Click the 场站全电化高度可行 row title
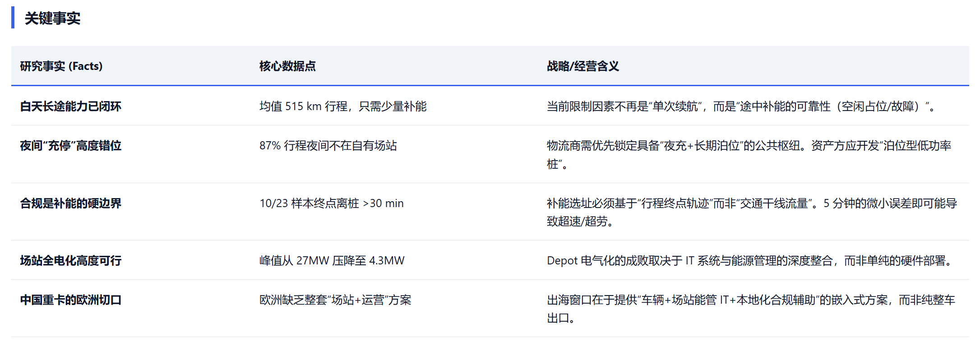Viewport: 980px width, 342px height. click(x=71, y=261)
